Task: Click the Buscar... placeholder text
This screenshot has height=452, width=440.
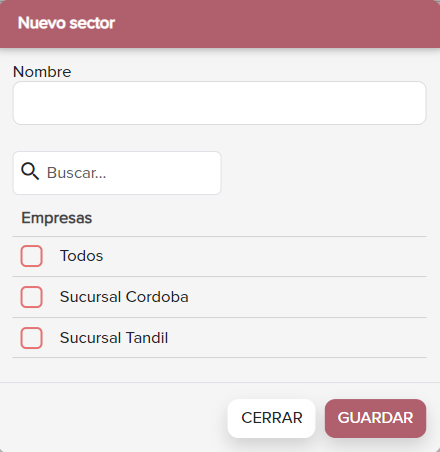Action: tap(76, 173)
